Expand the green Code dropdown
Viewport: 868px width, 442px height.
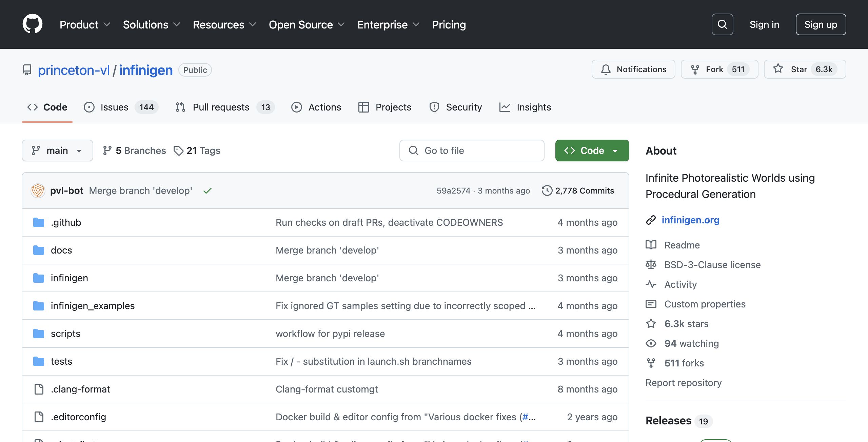tap(592, 150)
